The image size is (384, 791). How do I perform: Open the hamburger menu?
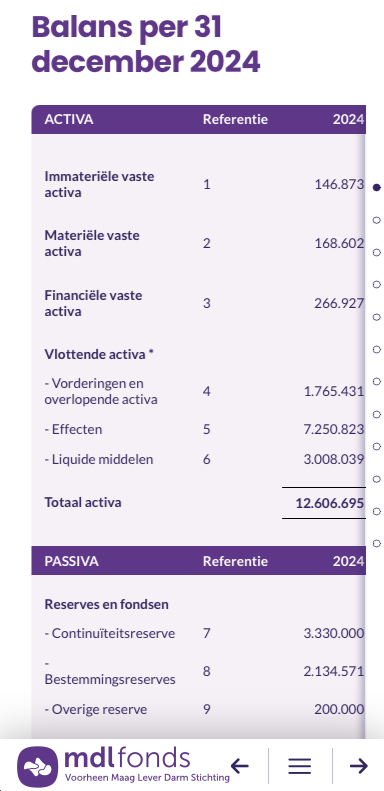(300, 766)
